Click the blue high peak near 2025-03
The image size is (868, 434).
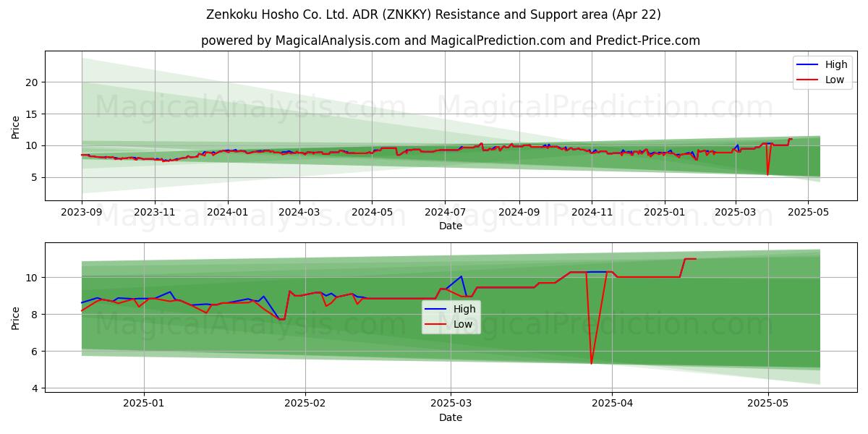pos(461,276)
